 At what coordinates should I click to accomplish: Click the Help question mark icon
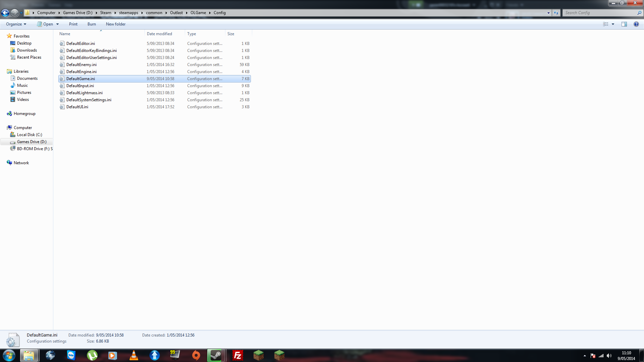[x=636, y=24]
